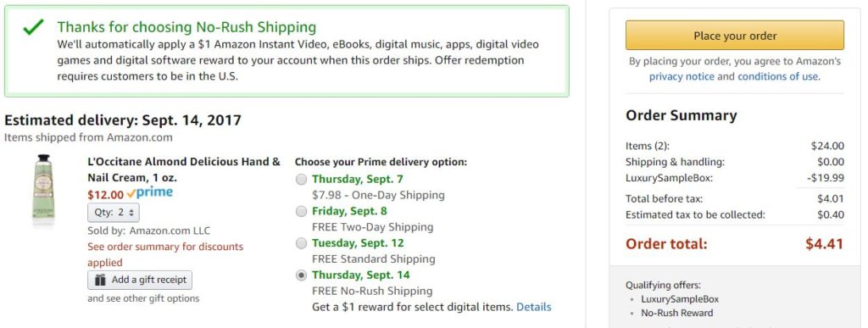
Task: Open see other gift options link
Action: tap(143, 298)
